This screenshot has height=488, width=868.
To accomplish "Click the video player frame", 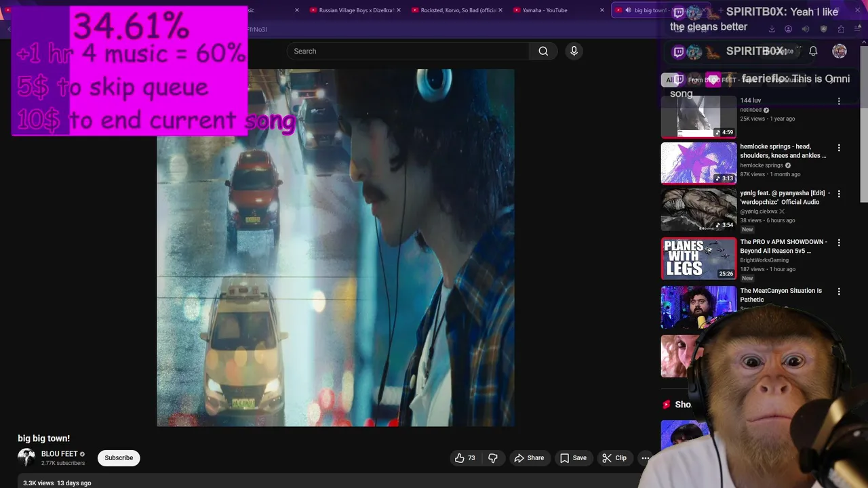I will 336,247.
